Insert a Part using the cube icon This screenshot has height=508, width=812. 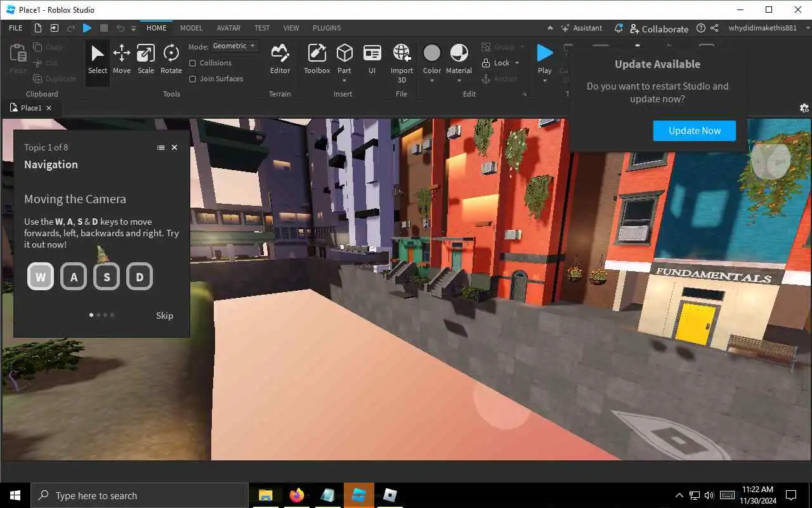coord(344,53)
